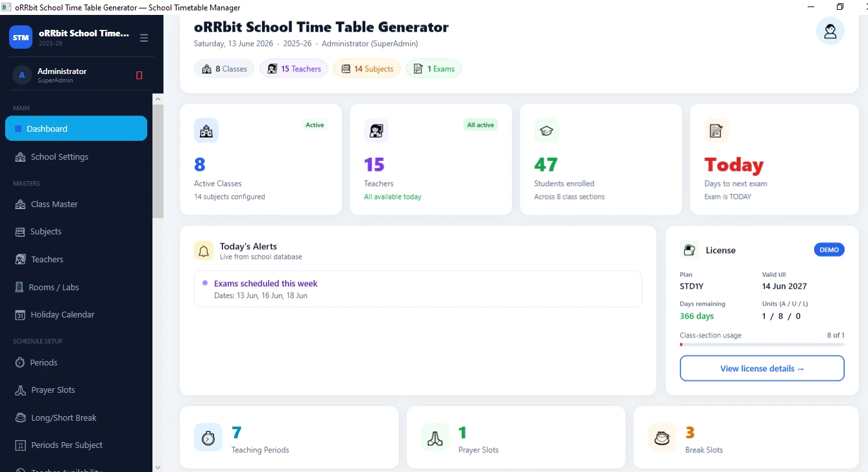The height and width of the screenshot is (472, 868).
Task: Click the Class-section usage progress bar
Action: 762,345
